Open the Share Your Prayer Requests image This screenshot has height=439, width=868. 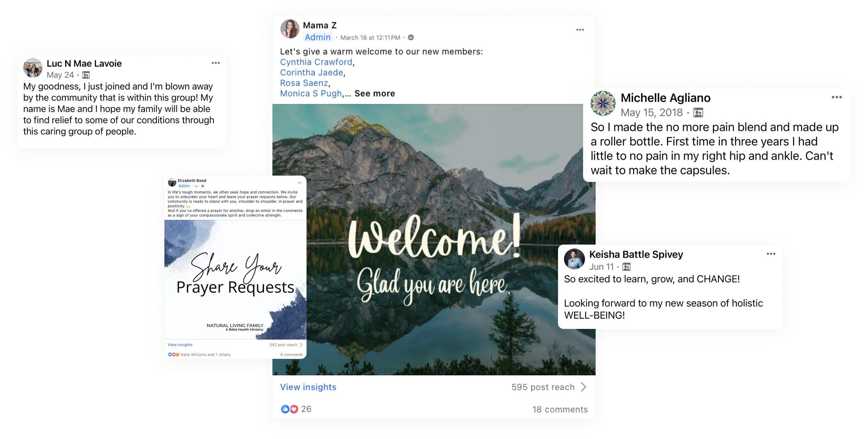(235, 279)
